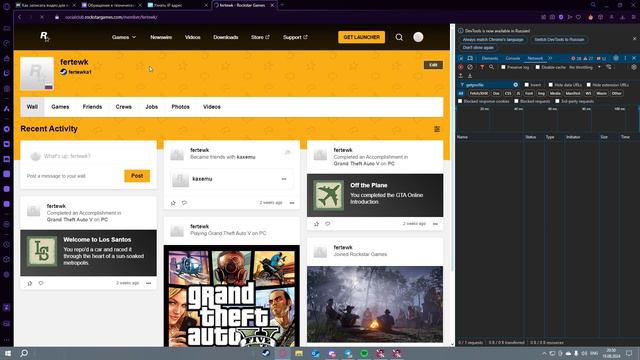Image resolution: width=640 pixels, height=360 pixels.
Task: Stop recording network log
Action: tap(461, 67)
